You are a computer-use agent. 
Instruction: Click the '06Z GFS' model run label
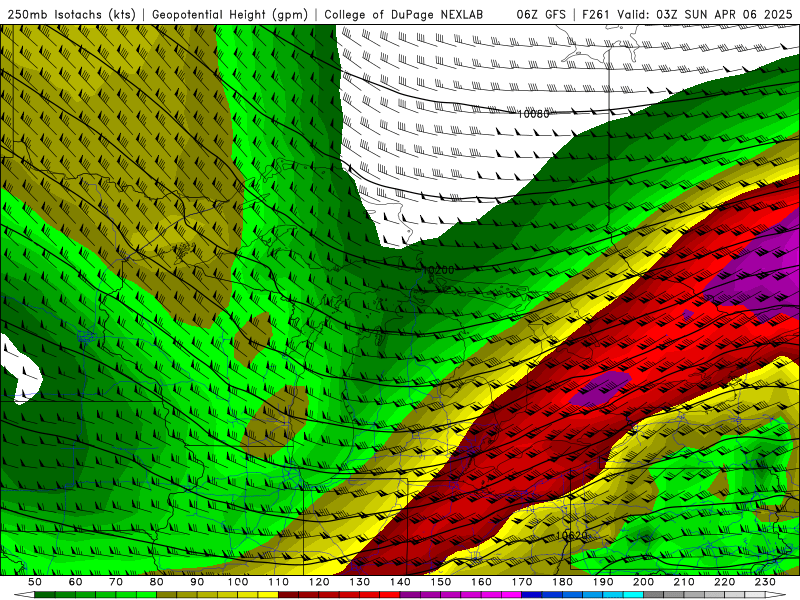541,15
